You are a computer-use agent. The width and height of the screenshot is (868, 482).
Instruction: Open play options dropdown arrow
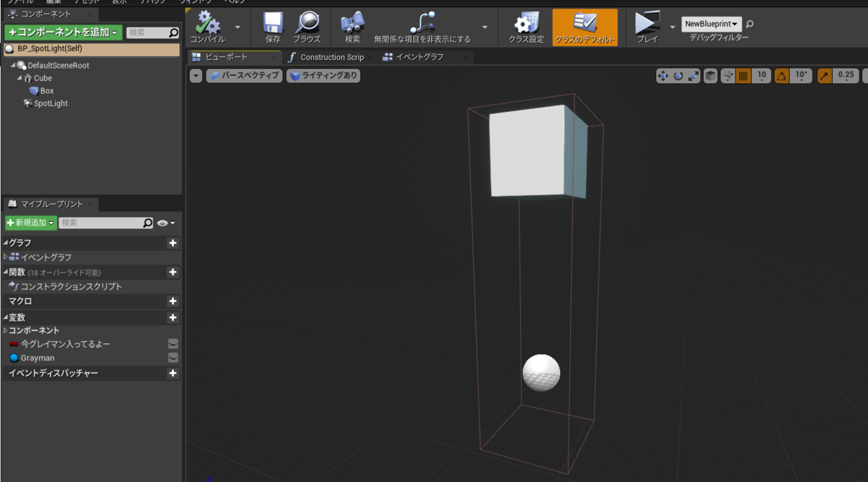[673, 27]
